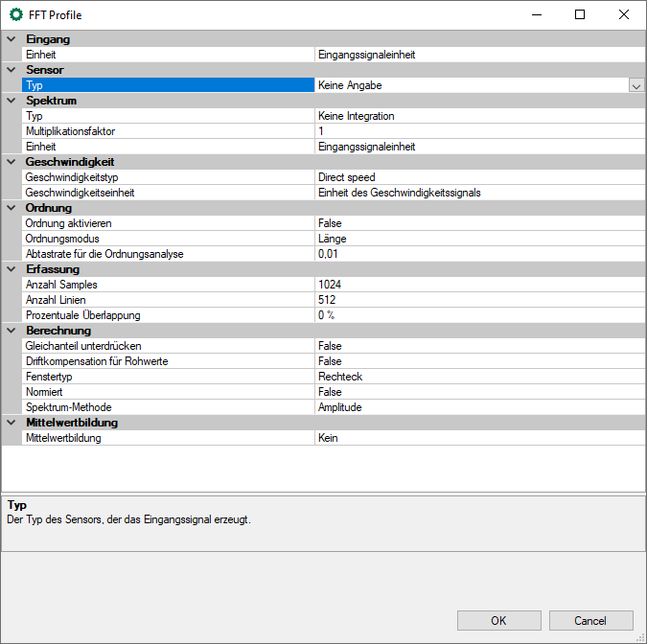Collapse the Geschwindigkeit category chevron
The image size is (647, 644).
pyautogui.click(x=12, y=162)
